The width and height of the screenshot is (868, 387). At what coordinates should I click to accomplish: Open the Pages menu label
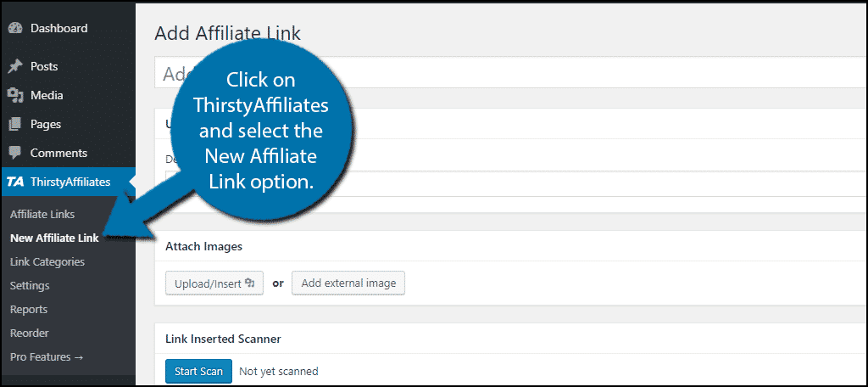[46, 124]
